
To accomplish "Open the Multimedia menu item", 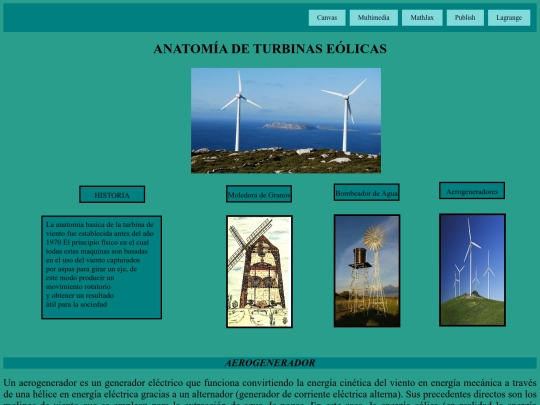I will (374, 18).
